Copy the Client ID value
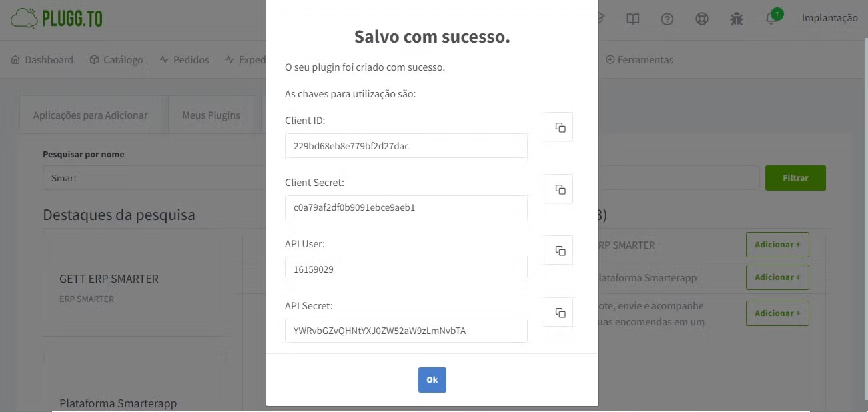868x412 pixels. 558,127
